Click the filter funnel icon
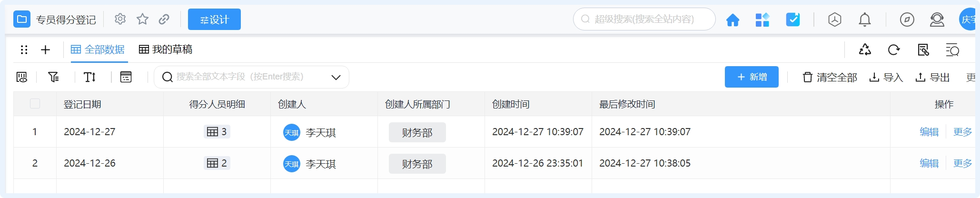 [x=54, y=77]
